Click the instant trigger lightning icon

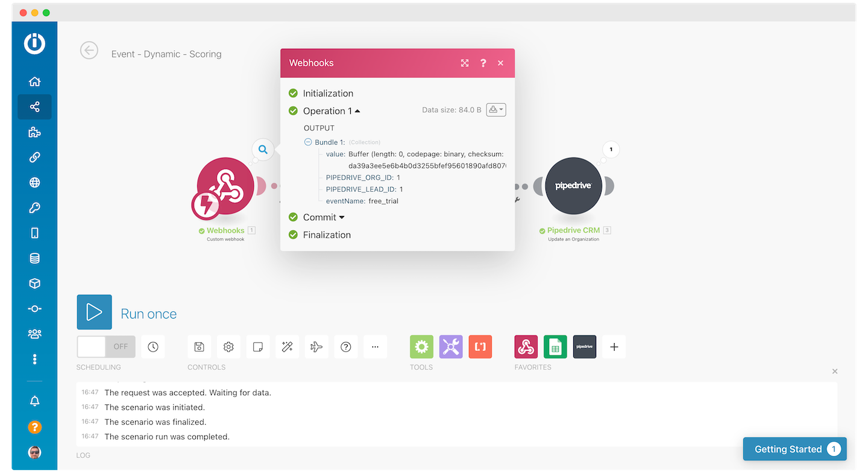(x=206, y=205)
